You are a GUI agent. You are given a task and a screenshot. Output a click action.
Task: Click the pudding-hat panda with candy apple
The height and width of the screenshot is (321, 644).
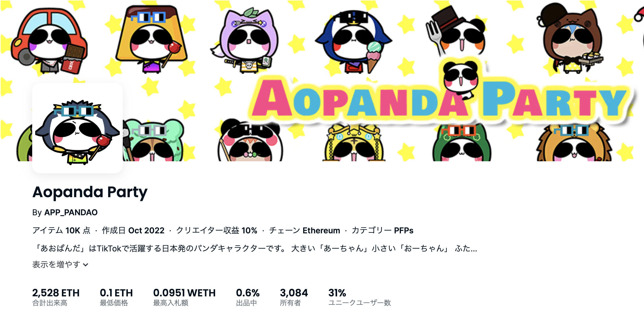coord(151,39)
